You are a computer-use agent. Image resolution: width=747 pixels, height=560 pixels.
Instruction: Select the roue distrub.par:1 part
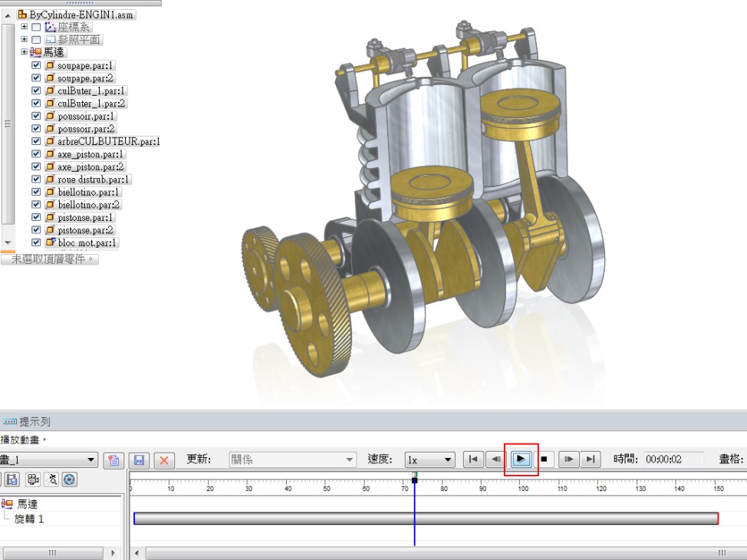94,180
